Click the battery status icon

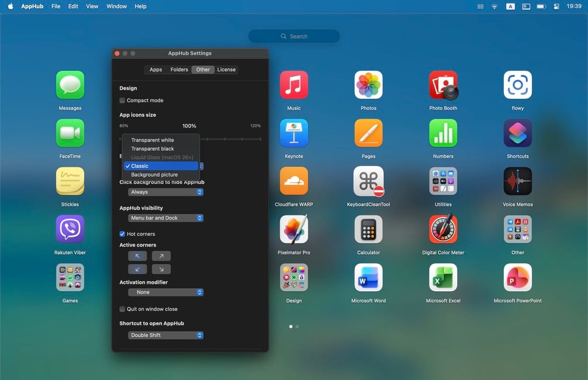coord(541,6)
